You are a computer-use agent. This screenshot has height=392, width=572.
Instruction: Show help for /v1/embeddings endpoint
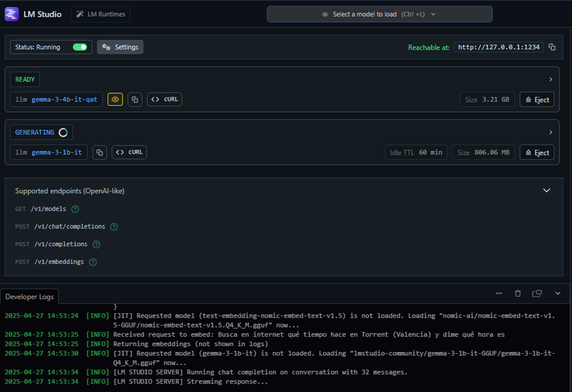(x=93, y=262)
